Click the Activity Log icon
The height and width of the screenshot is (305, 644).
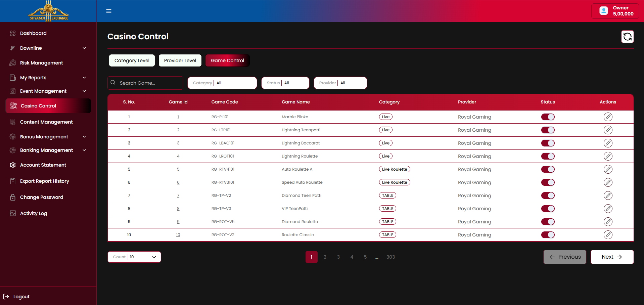point(13,213)
